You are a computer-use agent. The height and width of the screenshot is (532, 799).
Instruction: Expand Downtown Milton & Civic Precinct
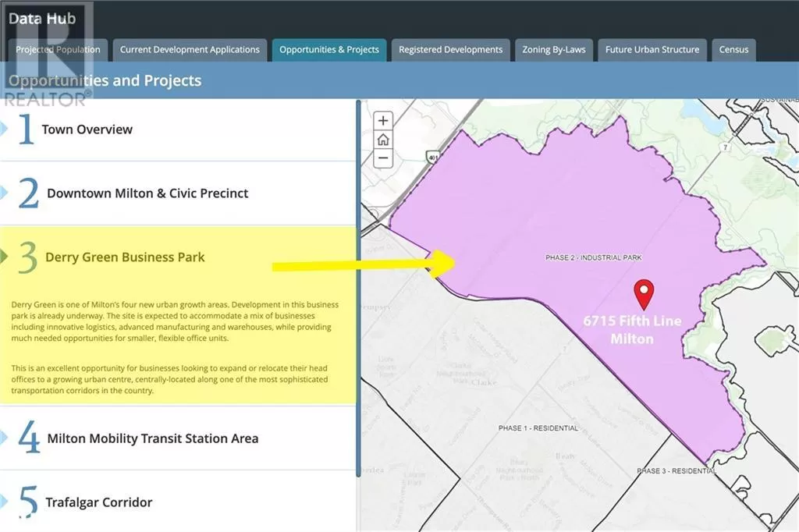point(147,193)
